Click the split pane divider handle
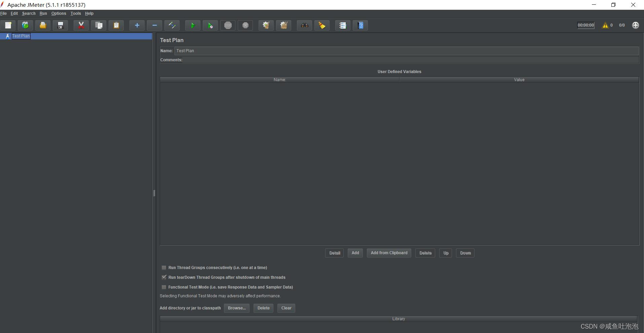This screenshot has width=644, height=333. coord(154,193)
